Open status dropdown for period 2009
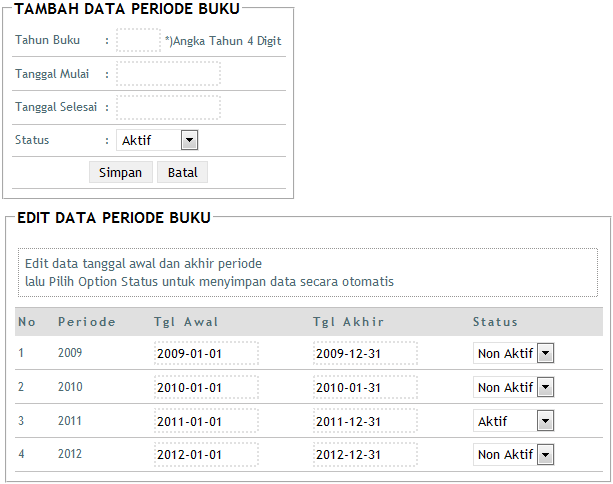The width and height of the screenshot is (613, 484). pos(513,353)
